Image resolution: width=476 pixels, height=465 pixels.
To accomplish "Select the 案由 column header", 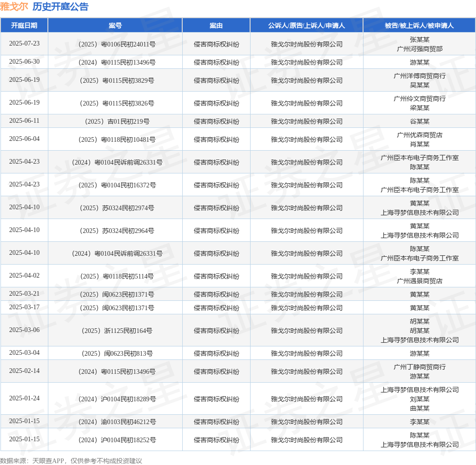I will (216, 26).
